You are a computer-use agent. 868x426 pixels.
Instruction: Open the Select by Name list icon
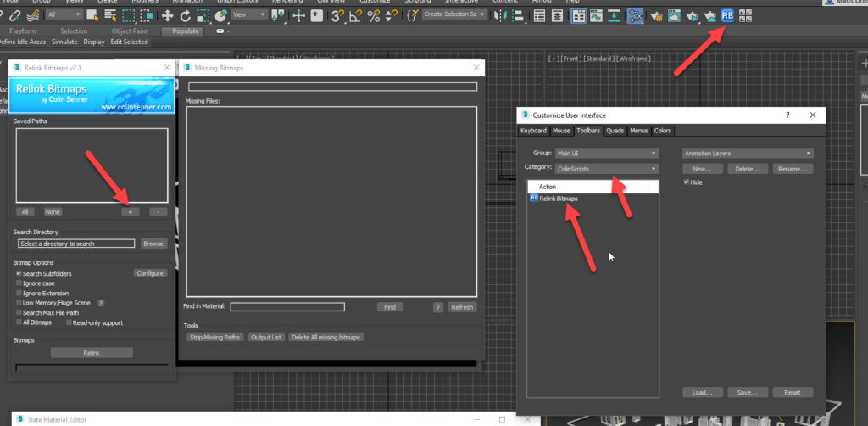pos(110,16)
